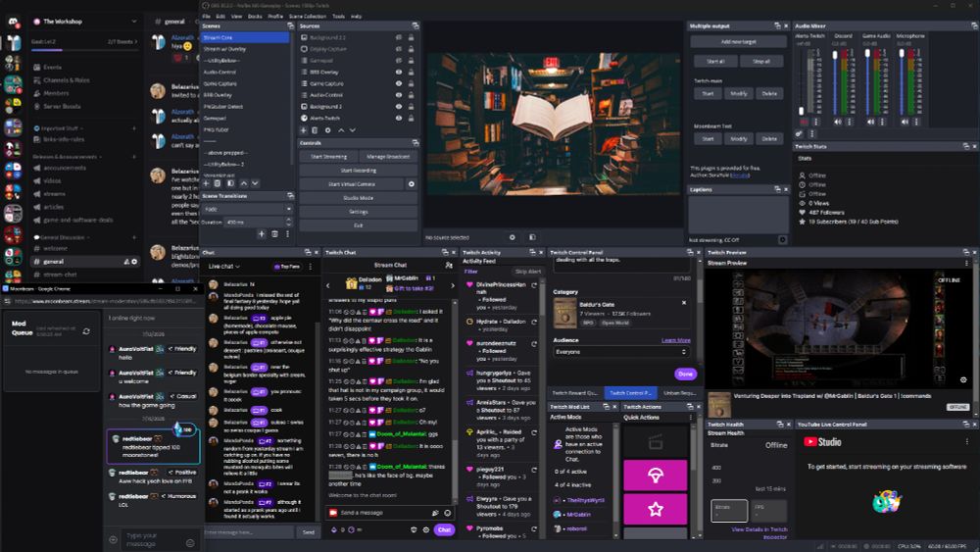The width and height of the screenshot is (980, 552).
Task: Replay the DivinePrincessHannah follow alert
Action: tap(534, 285)
